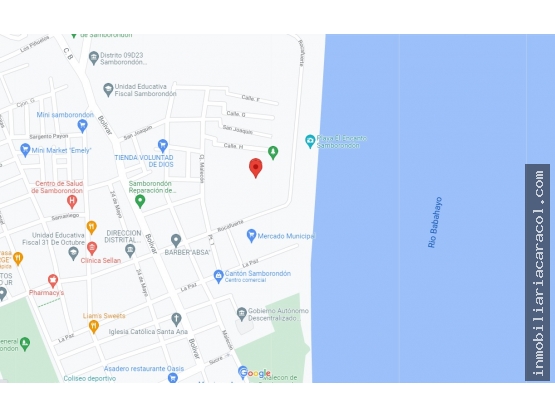Click the Liam's Sweets restaurant icon
The width and height of the screenshot is (555, 416).
(x=93, y=326)
